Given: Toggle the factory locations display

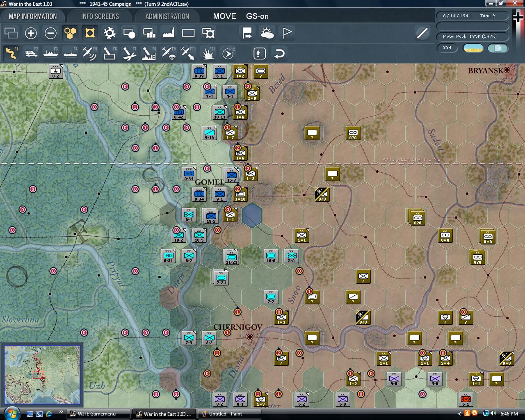Looking at the screenshot, I should [x=169, y=33].
